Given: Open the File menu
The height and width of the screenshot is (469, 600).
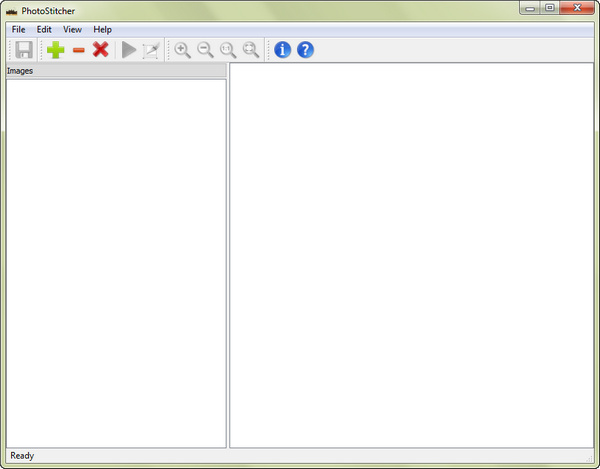Looking at the screenshot, I should pos(19,30).
